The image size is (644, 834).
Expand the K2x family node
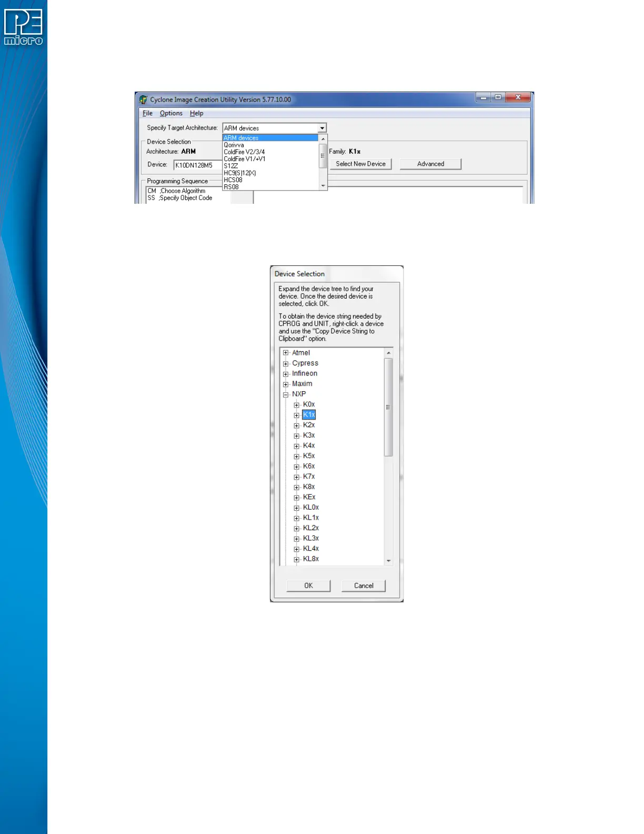pos(297,425)
